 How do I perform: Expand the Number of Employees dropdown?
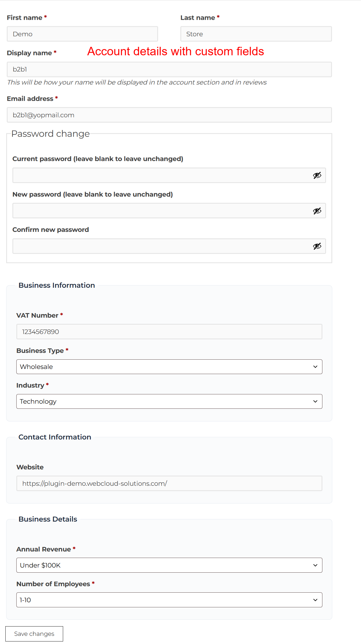pyautogui.click(x=169, y=600)
